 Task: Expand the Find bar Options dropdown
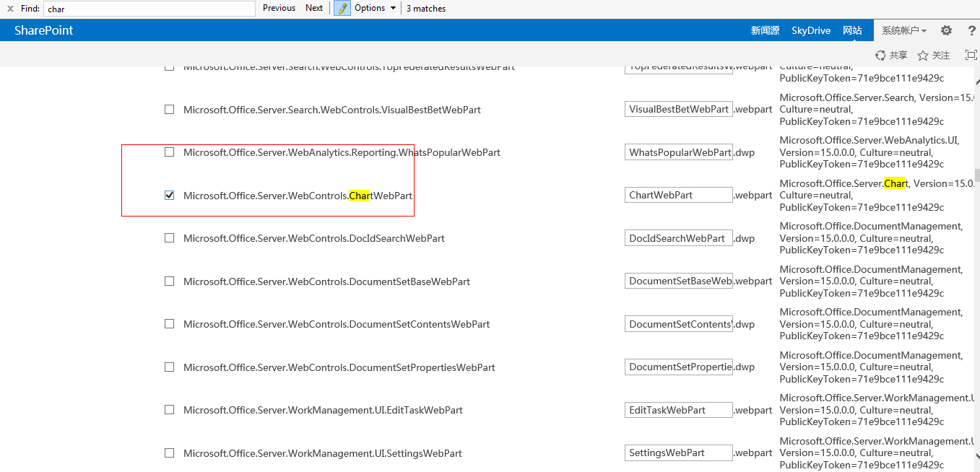[x=376, y=8]
